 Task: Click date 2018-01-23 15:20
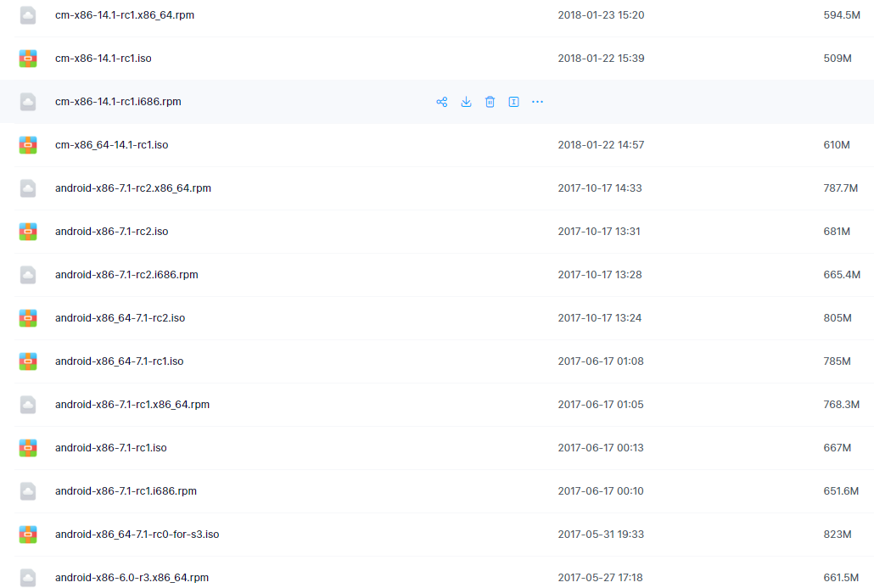tap(601, 15)
